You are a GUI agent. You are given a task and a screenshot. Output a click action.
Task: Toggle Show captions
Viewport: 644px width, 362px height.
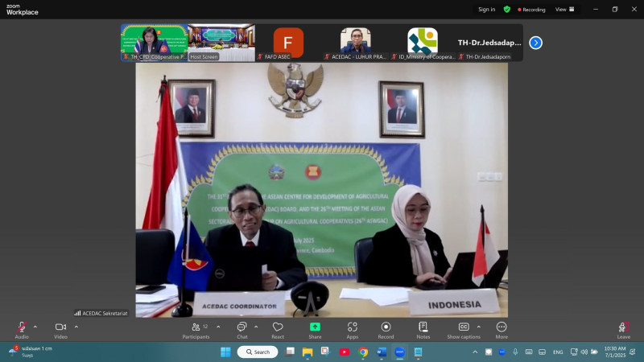click(x=464, y=330)
